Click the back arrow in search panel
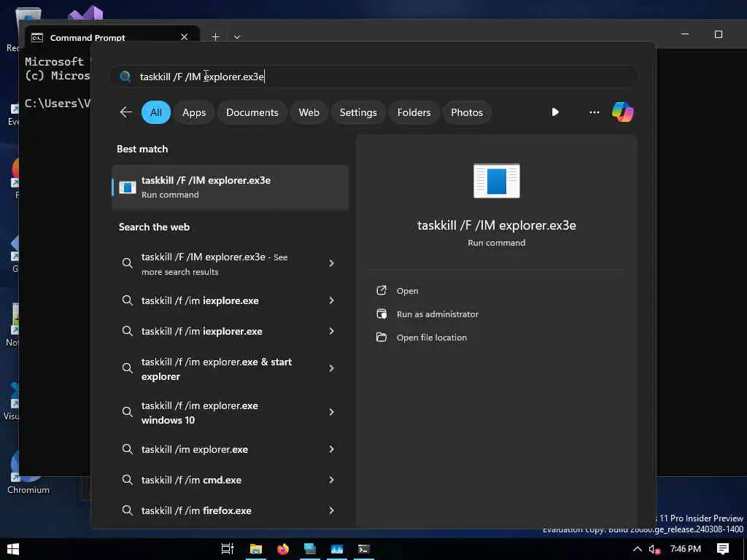Viewport: 747px width, 560px height. tap(126, 112)
